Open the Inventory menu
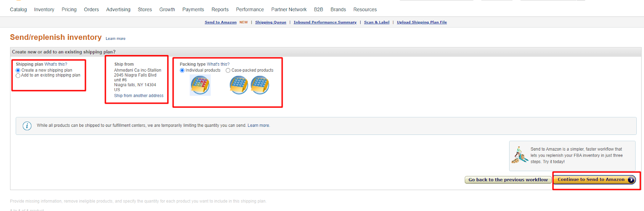644x211 pixels. pyautogui.click(x=44, y=10)
